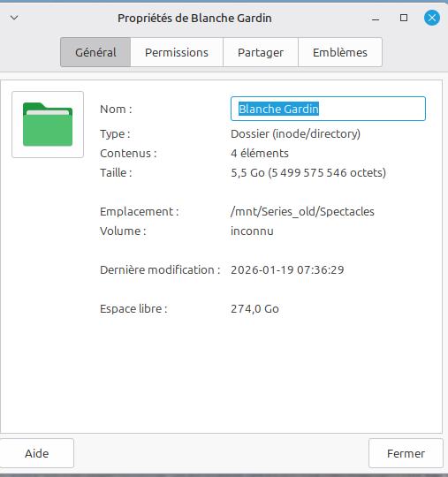Click the title text Propriétés de Blanche Gardin

pyautogui.click(x=194, y=19)
